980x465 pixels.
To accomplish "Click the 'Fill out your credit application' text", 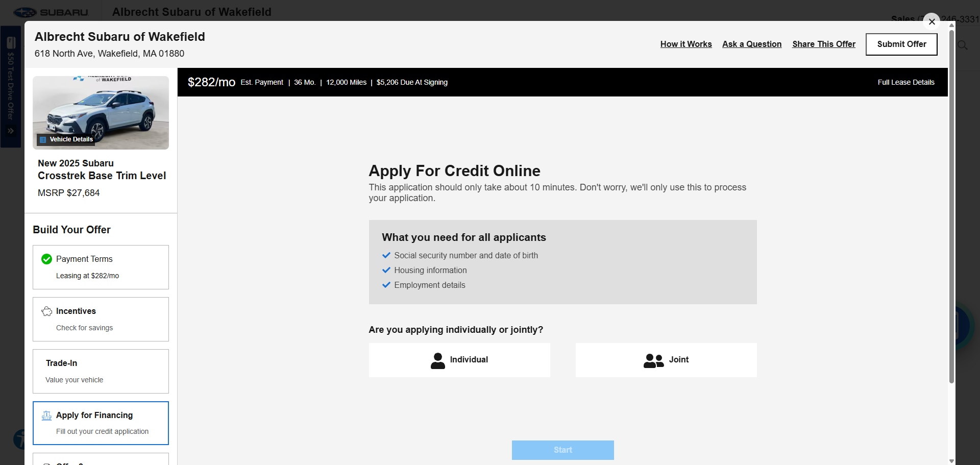I will pos(102,431).
